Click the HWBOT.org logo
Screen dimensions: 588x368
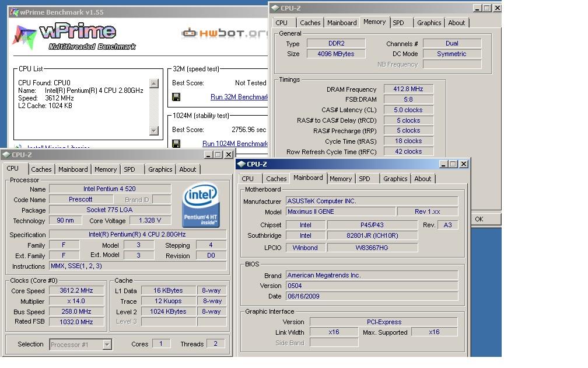(x=225, y=33)
